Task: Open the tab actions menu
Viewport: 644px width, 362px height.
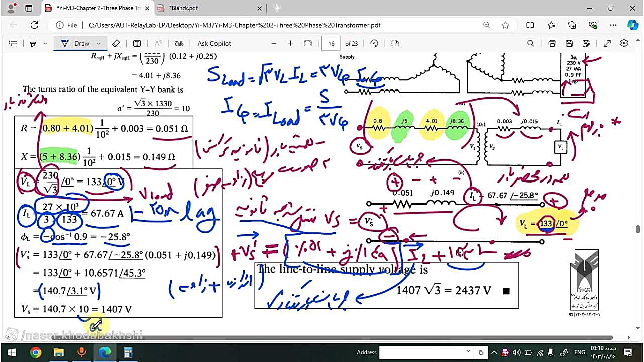Action: pyautogui.click(x=29, y=8)
